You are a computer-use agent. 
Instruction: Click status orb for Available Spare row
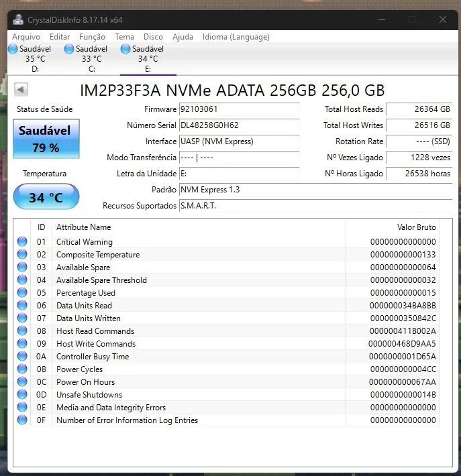point(22,267)
